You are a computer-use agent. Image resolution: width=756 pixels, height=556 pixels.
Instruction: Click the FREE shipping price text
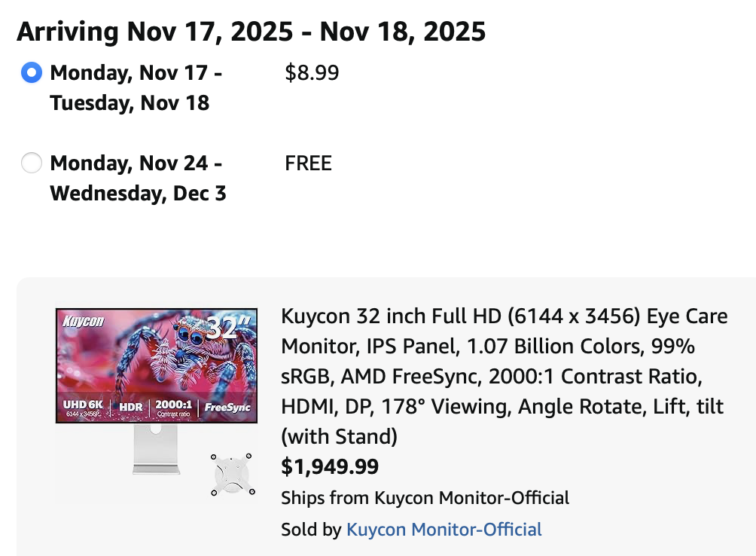(308, 163)
